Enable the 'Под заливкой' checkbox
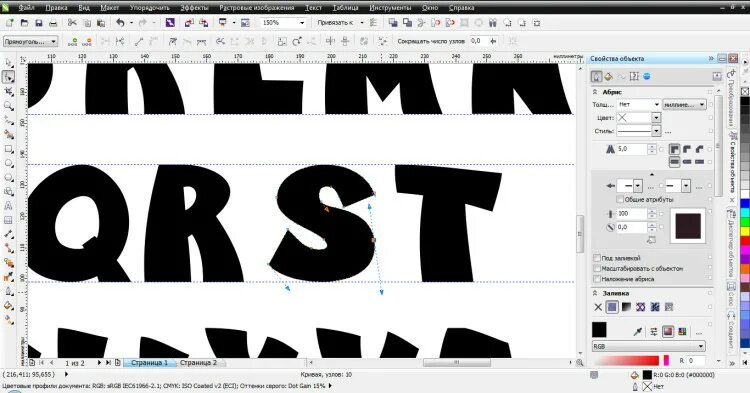The height and width of the screenshot is (393, 750). tap(597, 258)
